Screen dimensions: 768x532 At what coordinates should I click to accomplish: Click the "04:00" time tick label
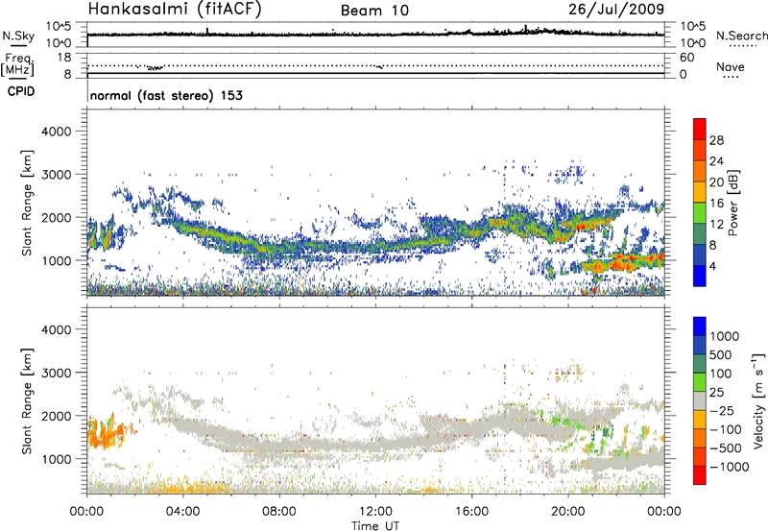(x=182, y=512)
